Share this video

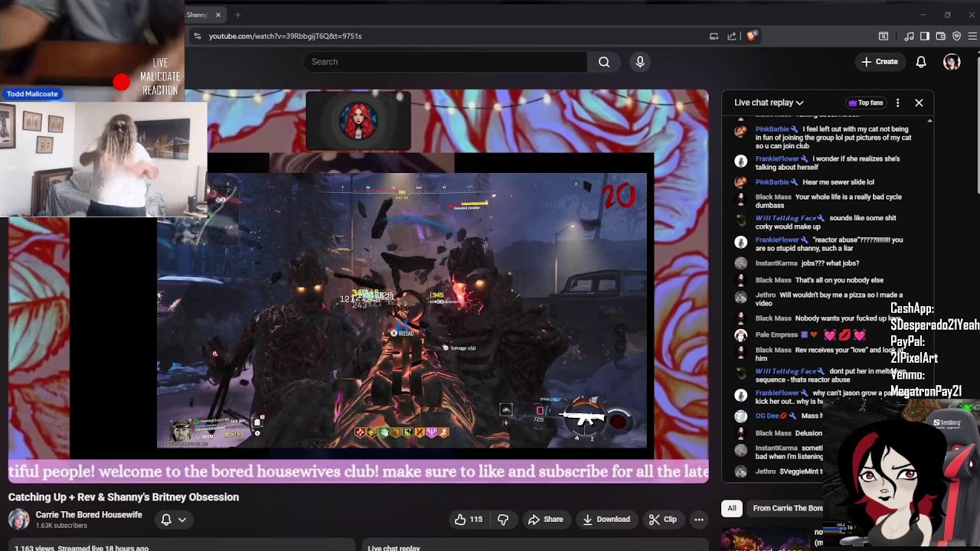click(545, 520)
